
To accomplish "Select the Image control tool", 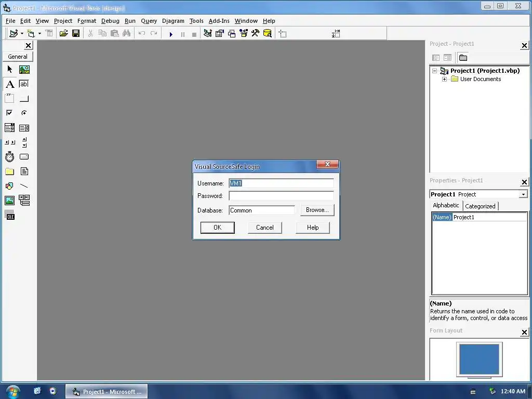I will (x=9, y=200).
